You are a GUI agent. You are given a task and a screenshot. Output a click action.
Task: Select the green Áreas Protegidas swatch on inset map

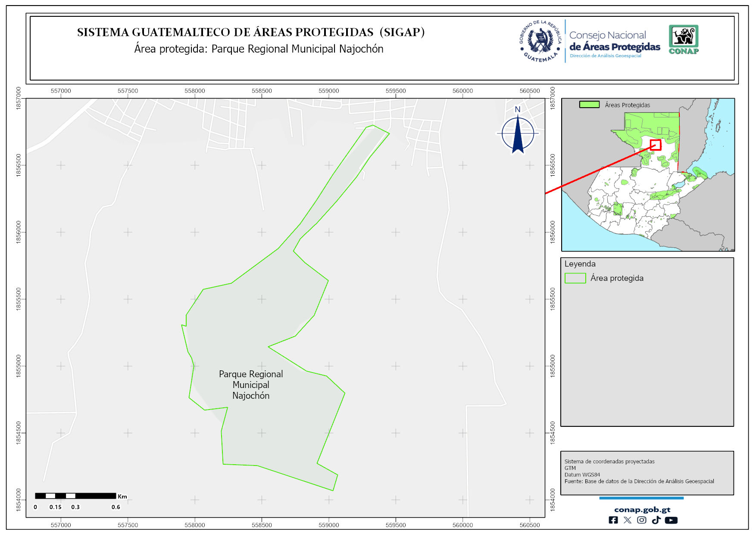[589, 105]
